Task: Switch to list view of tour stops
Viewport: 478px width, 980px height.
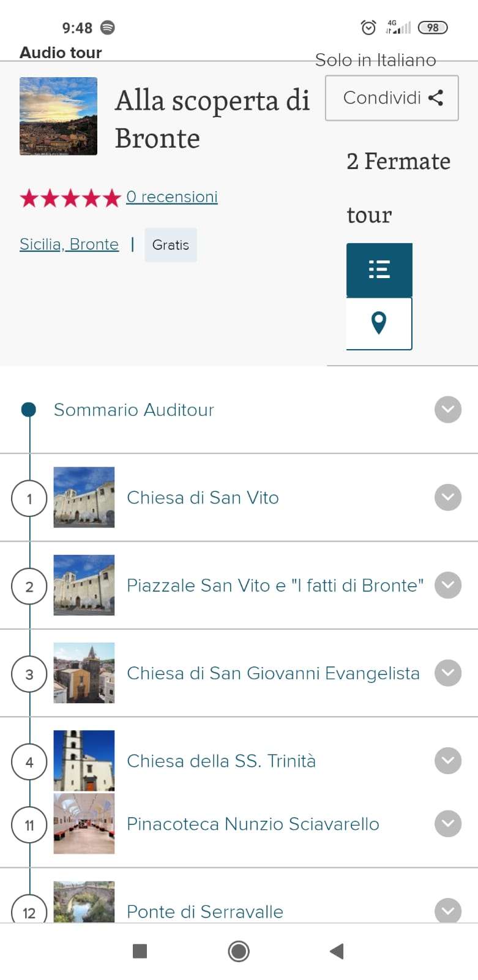Action: click(379, 269)
